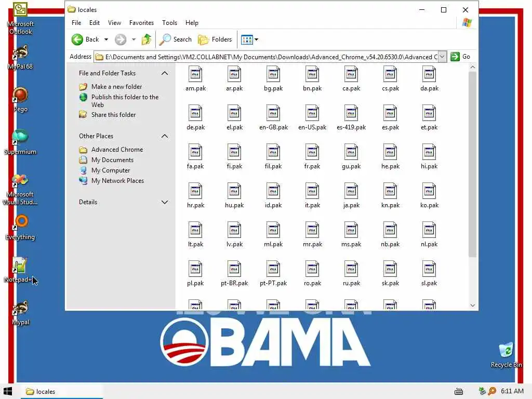The height and width of the screenshot is (399, 532).
Task: Select the ml.pak file
Action: point(273,235)
